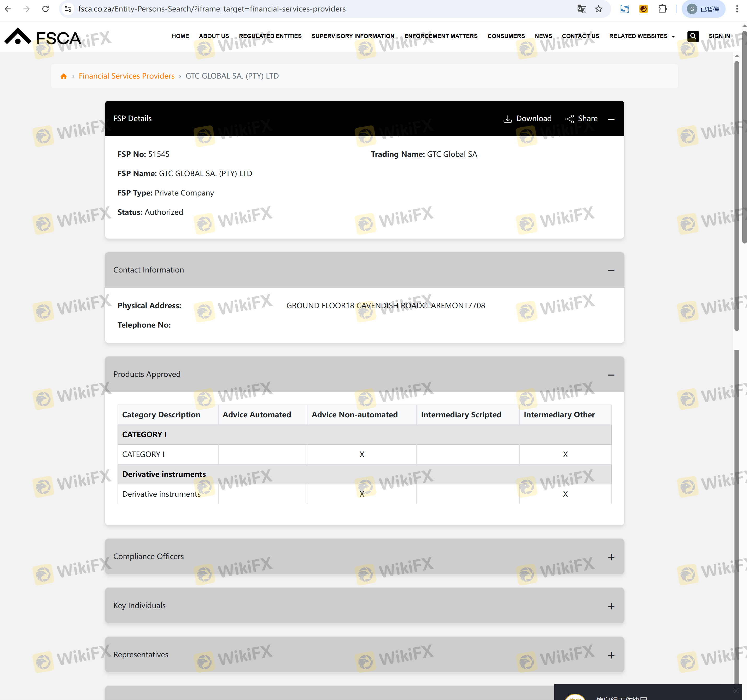
Task: Open the Enforcement Matters menu
Action: (440, 36)
